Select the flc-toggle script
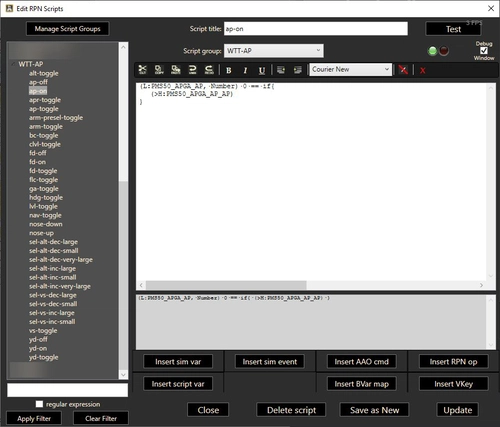Image resolution: width=500 pixels, height=427 pixels. point(44,180)
